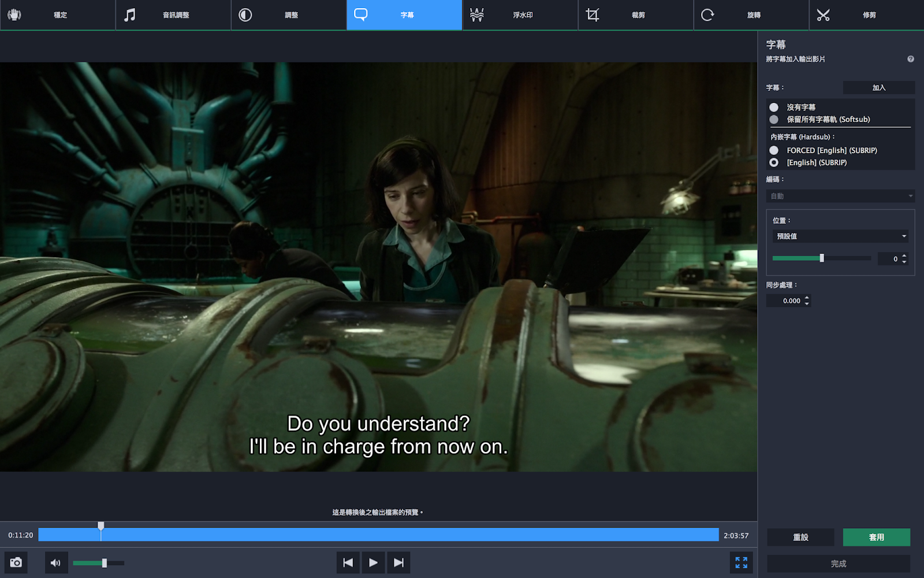Click the blue video timeline bar

pos(378,535)
